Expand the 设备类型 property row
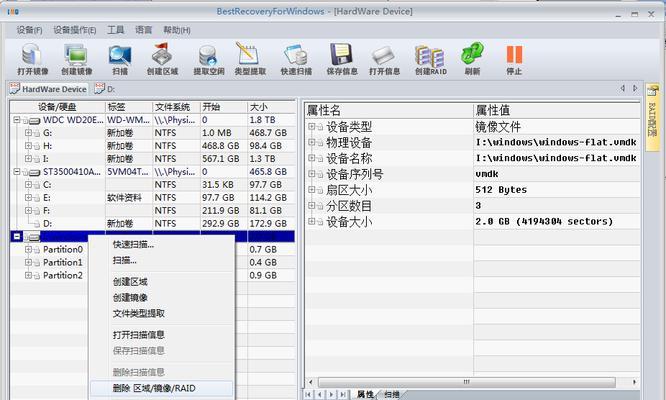Viewport: 666px width, 400px height. coord(311,126)
